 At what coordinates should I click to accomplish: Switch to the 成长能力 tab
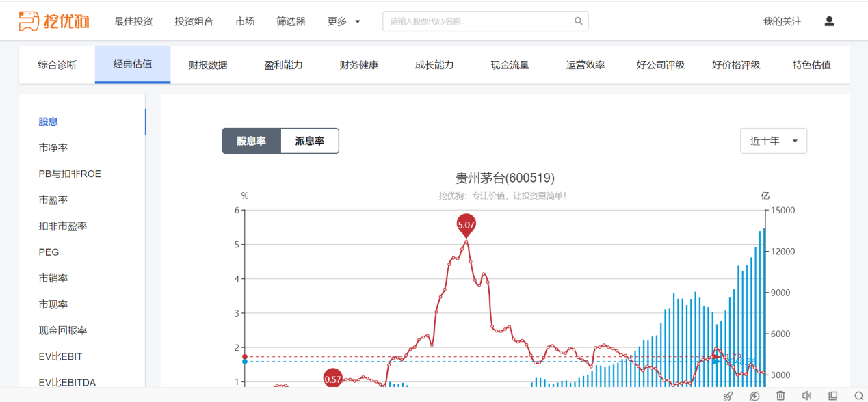point(434,65)
